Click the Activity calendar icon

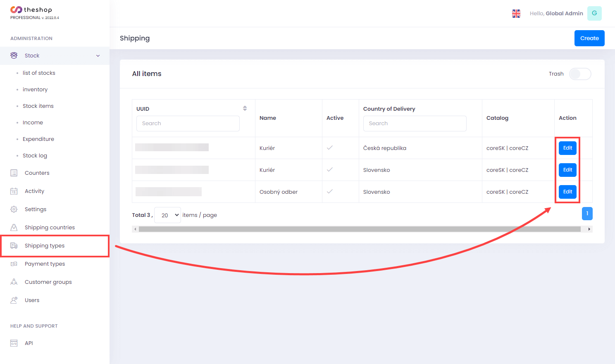coord(14,191)
